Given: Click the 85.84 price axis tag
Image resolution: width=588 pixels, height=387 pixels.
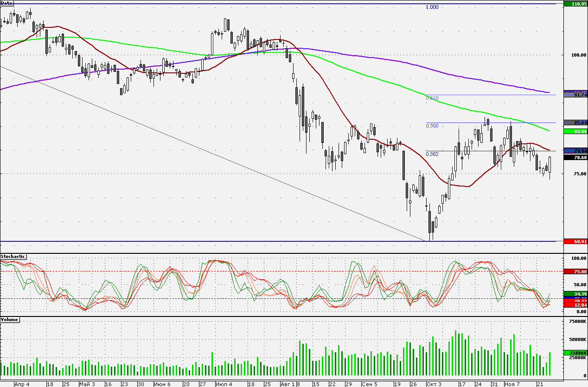Looking at the screenshot, I should tap(575, 123).
